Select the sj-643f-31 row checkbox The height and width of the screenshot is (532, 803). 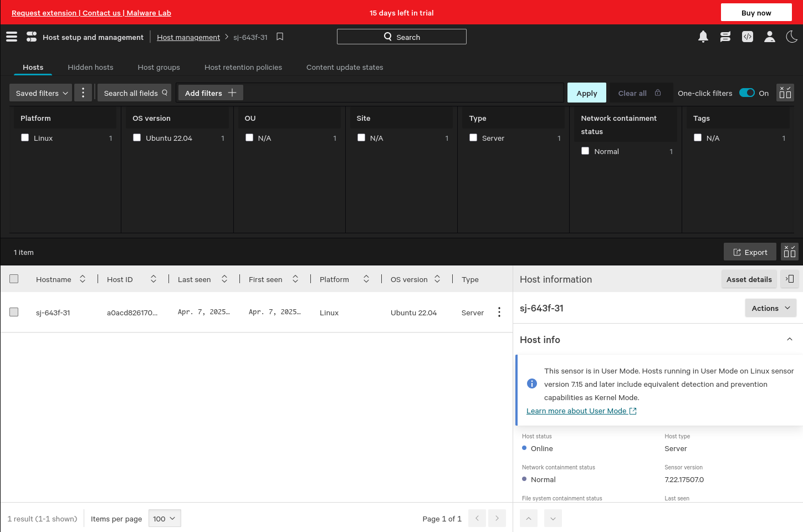14,312
